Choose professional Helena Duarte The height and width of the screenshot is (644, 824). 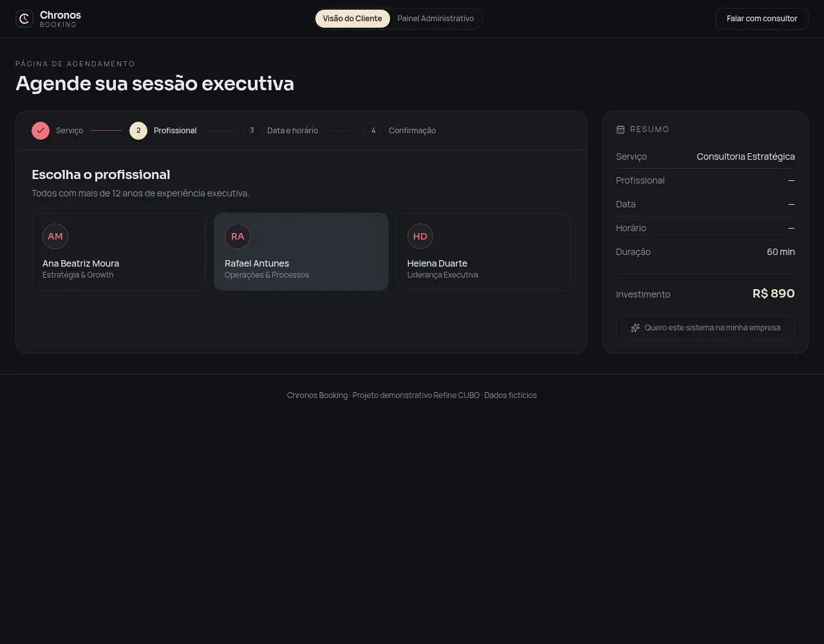483,252
